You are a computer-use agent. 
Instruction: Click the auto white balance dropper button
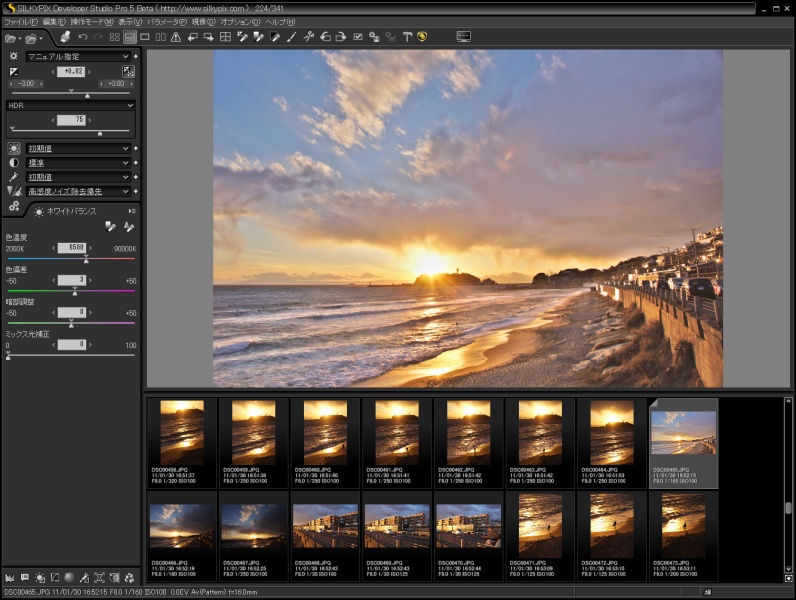tap(129, 226)
